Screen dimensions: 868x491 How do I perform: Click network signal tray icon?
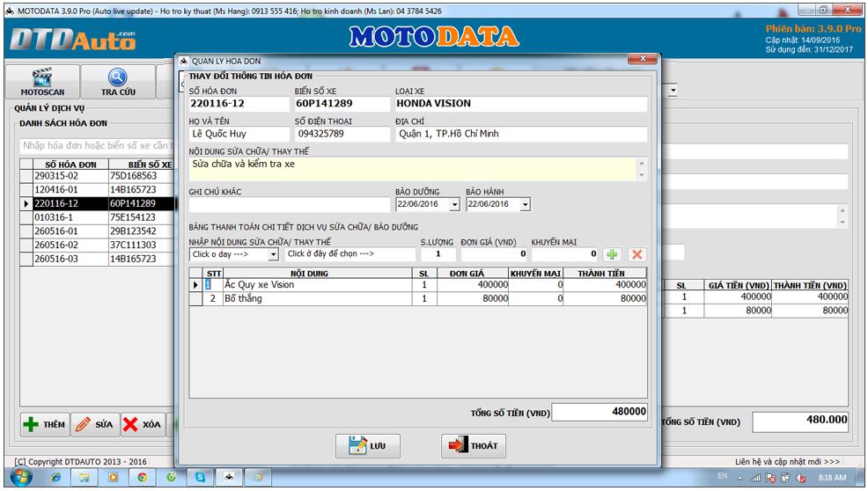(755, 478)
